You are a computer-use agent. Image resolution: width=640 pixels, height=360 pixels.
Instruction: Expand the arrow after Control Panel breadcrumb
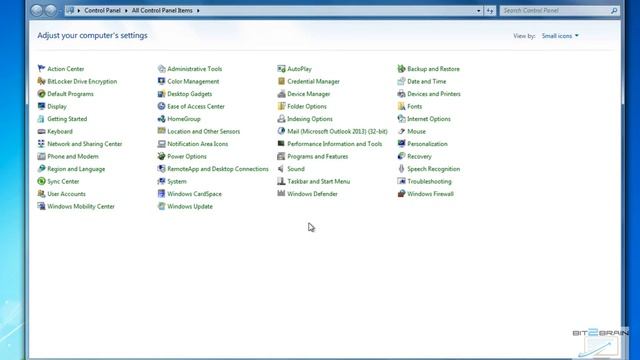126,11
